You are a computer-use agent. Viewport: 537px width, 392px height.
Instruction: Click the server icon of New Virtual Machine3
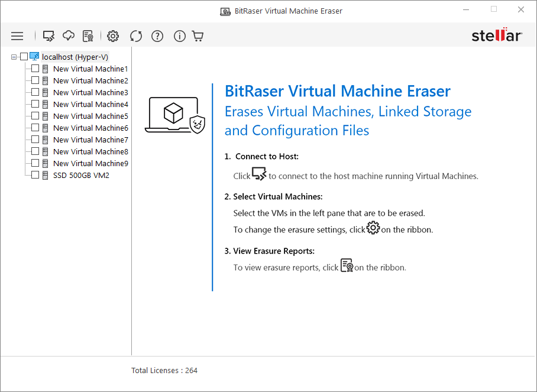tap(45, 92)
